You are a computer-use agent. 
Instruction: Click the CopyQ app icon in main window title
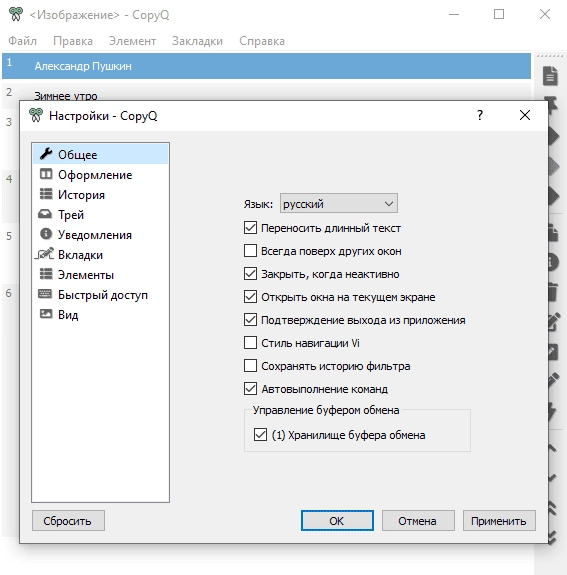coord(15,14)
